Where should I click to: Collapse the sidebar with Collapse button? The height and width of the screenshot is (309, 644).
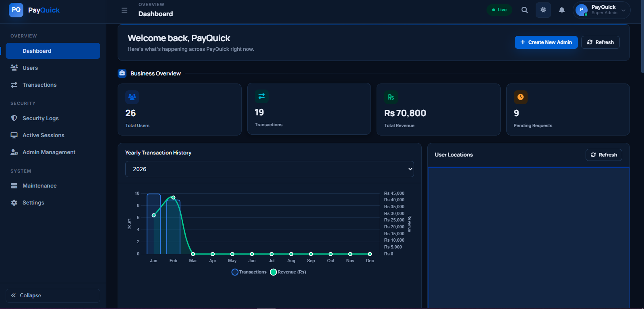tap(53, 296)
